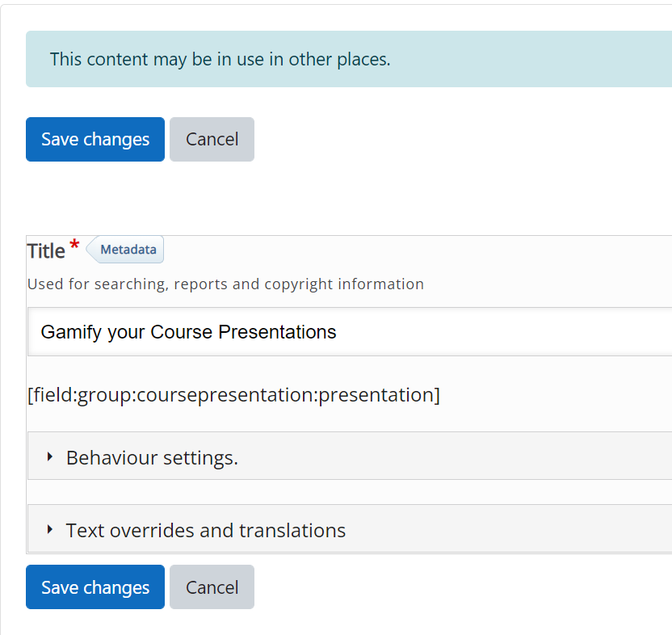The image size is (672, 635).
Task: Click the Behaviour settings header bar
Action: point(350,456)
